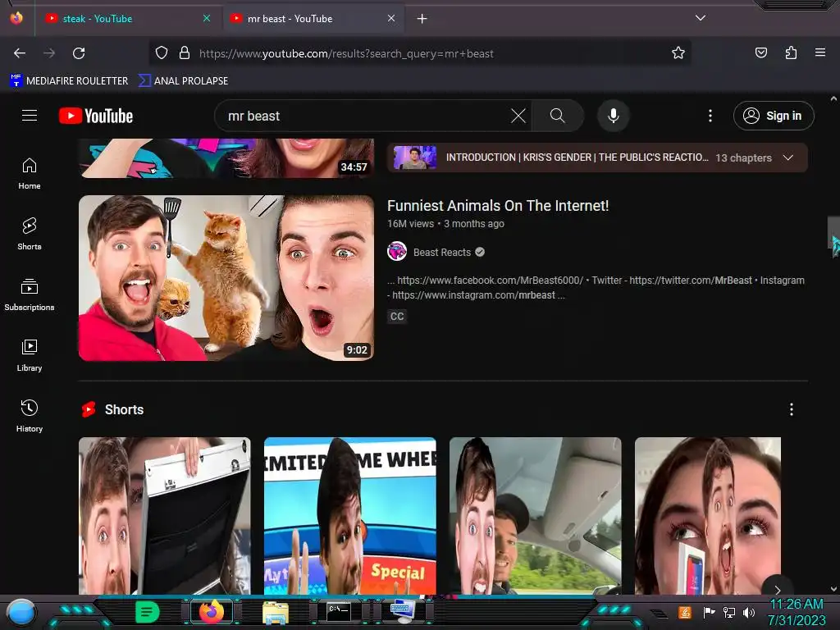Open the YouTube guide hamburger menu
This screenshot has height=630, width=840.
point(30,116)
